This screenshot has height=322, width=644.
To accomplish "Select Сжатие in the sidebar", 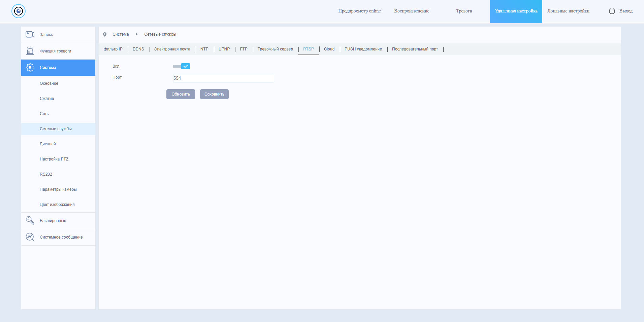I will click(x=58, y=99).
